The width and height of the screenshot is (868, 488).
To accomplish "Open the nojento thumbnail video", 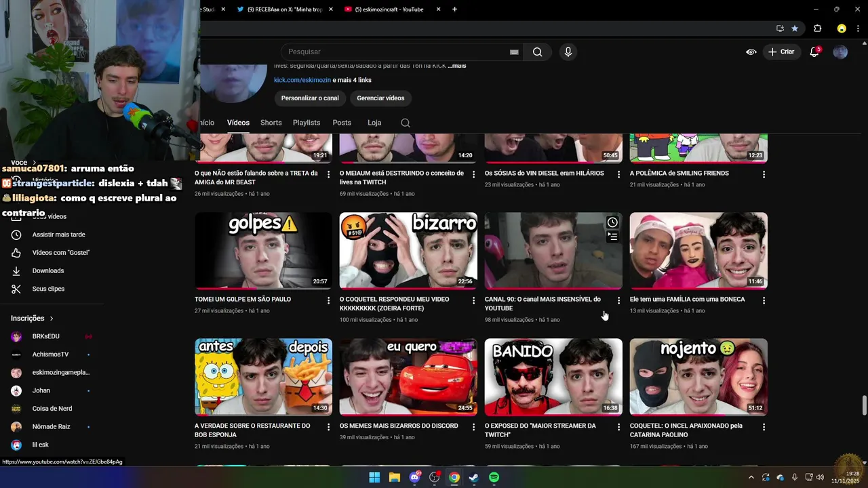I will click(x=698, y=377).
